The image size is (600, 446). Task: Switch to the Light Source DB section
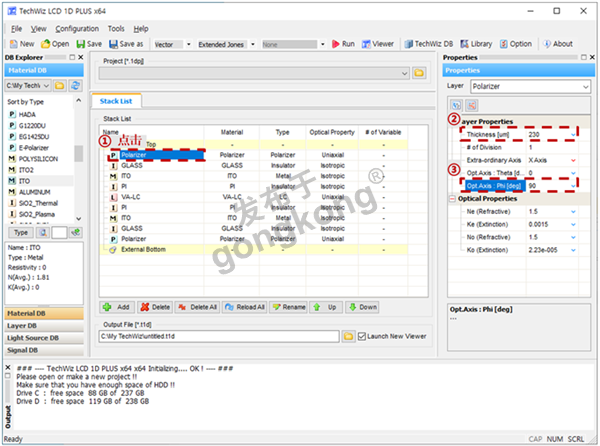[x=44, y=338]
